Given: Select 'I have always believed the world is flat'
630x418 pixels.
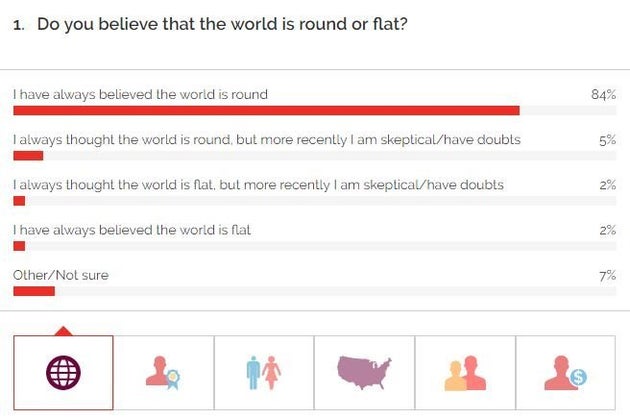Looking at the screenshot, I should click(x=131, y=230).
